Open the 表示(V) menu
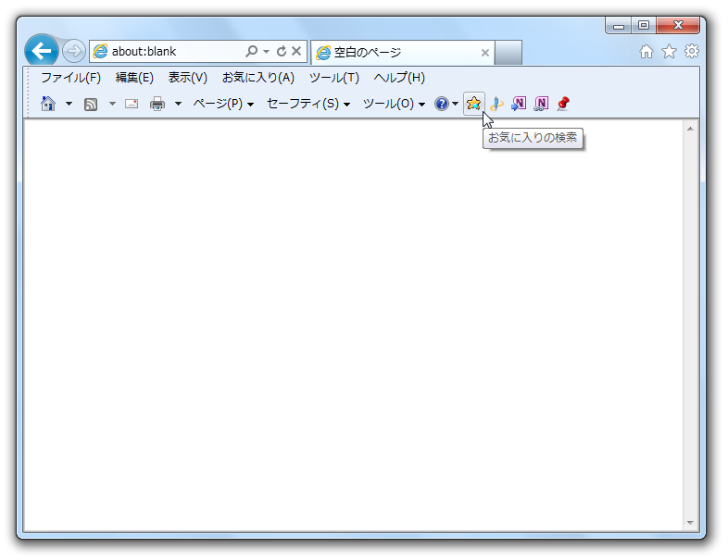Viewport: 728px width, 560px height. [x=188, y=78]
